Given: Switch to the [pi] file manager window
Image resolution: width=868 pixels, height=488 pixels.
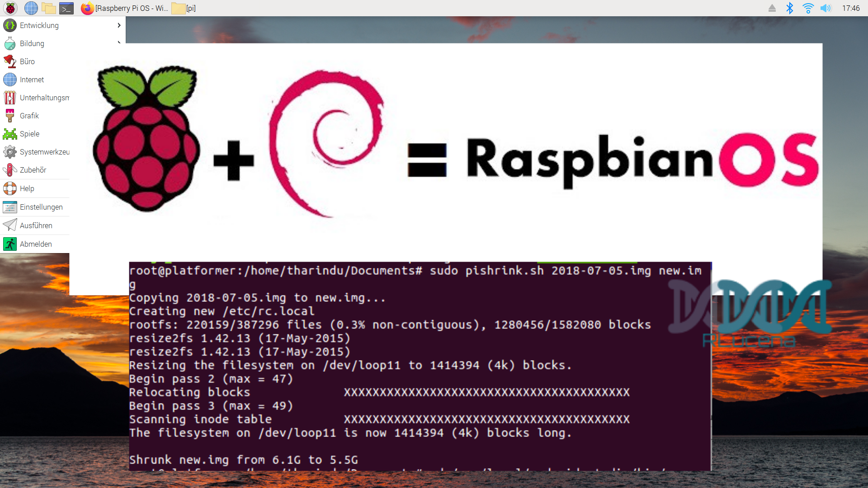Looking at the screenshot, I should point(184,8).
